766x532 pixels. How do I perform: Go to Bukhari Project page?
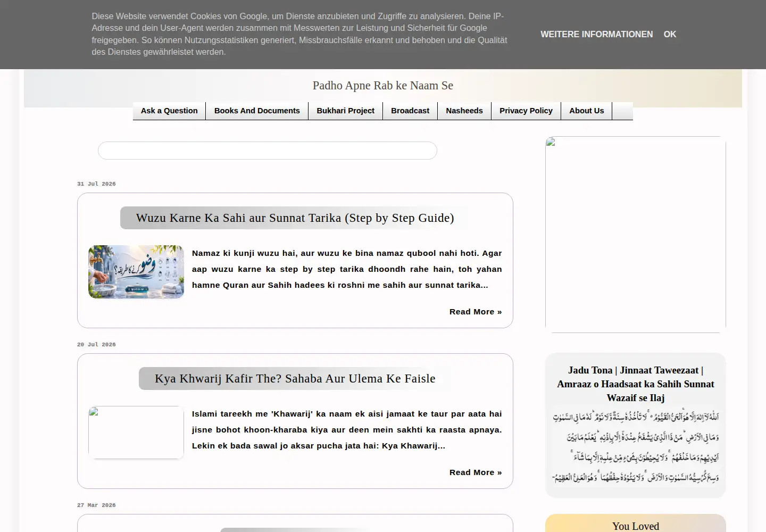[346, 111]
